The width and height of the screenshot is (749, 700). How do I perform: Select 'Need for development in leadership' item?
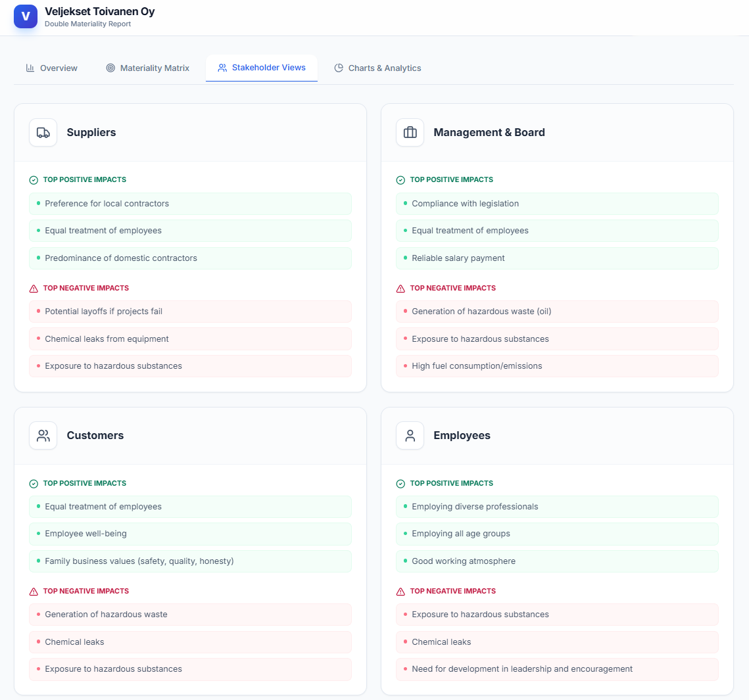coord(557,669)
